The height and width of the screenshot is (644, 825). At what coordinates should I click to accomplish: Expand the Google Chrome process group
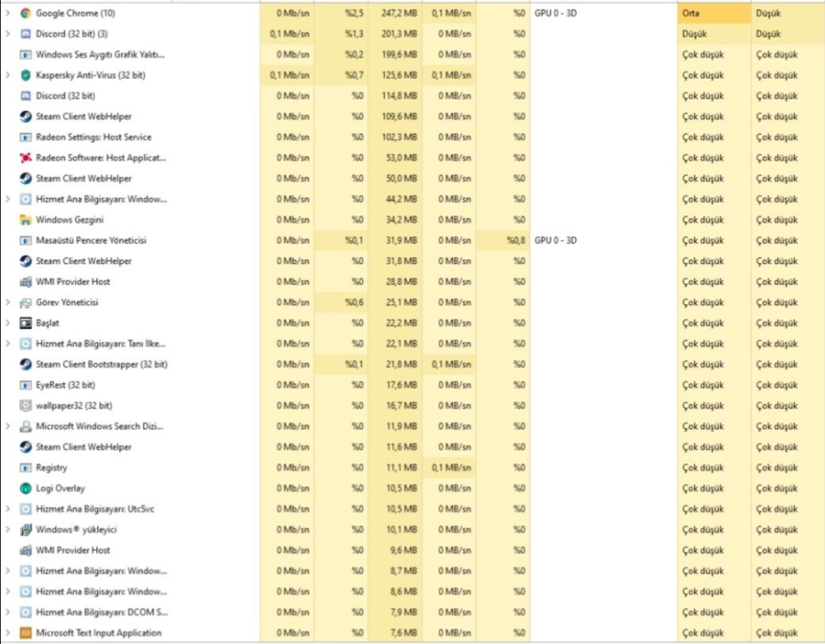click(x=8, y=14)
